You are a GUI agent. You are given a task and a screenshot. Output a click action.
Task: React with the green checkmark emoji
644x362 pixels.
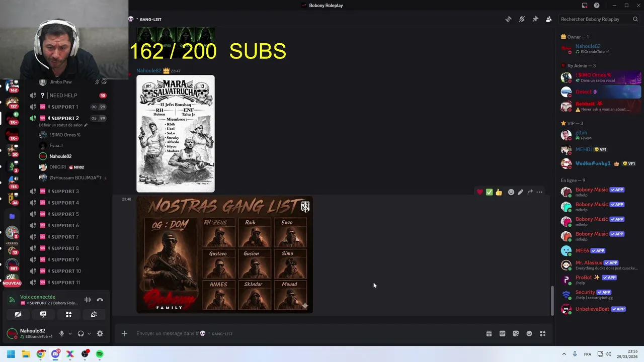click(489, 192)
